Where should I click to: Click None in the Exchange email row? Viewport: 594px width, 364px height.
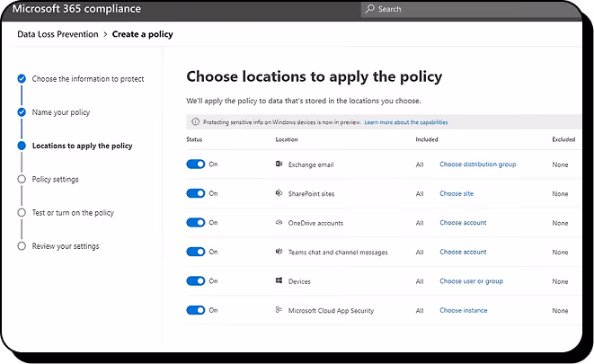coord(560,164)
